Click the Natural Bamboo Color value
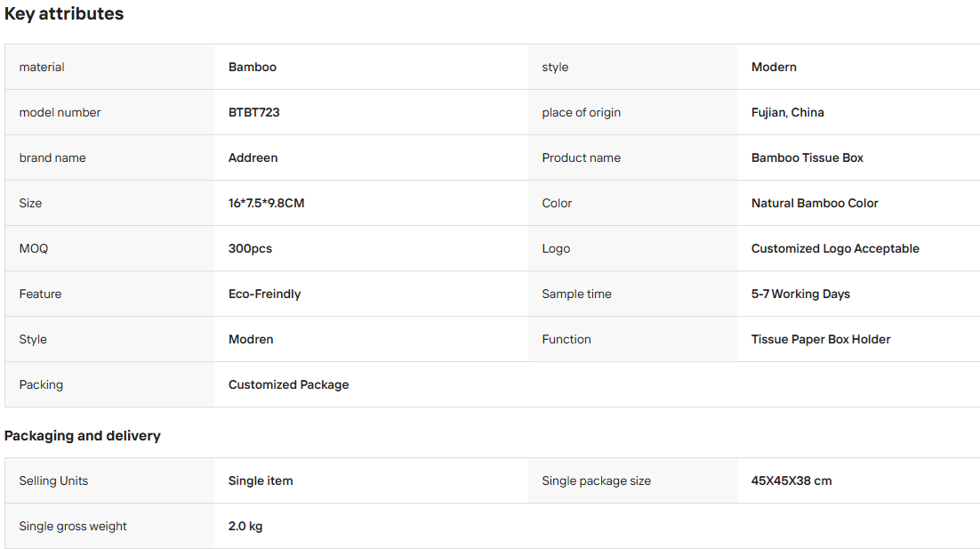This screenshot has height=549, width=980. pyautogui.click(x=815, y=203)
